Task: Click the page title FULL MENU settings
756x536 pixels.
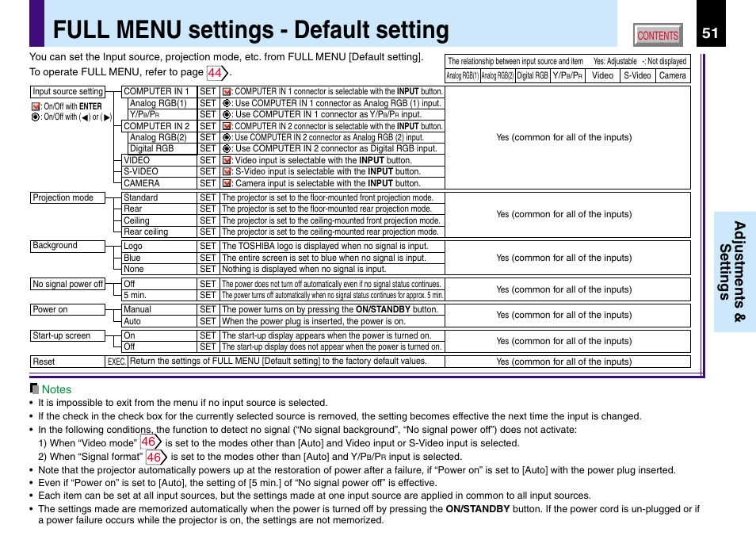Action: point(250,30)
